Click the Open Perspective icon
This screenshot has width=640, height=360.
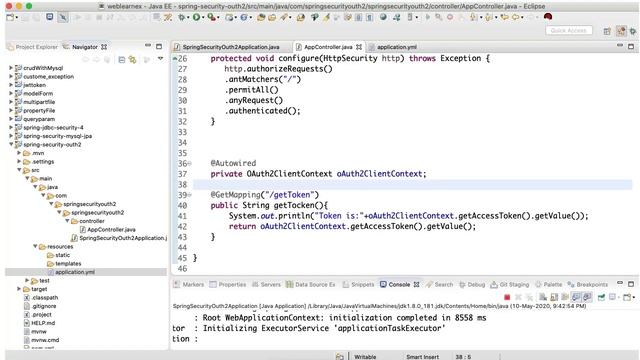(607, 31)
